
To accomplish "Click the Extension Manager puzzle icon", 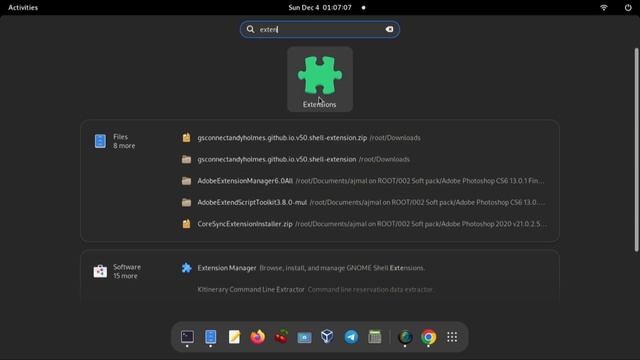I will point(187,268).
